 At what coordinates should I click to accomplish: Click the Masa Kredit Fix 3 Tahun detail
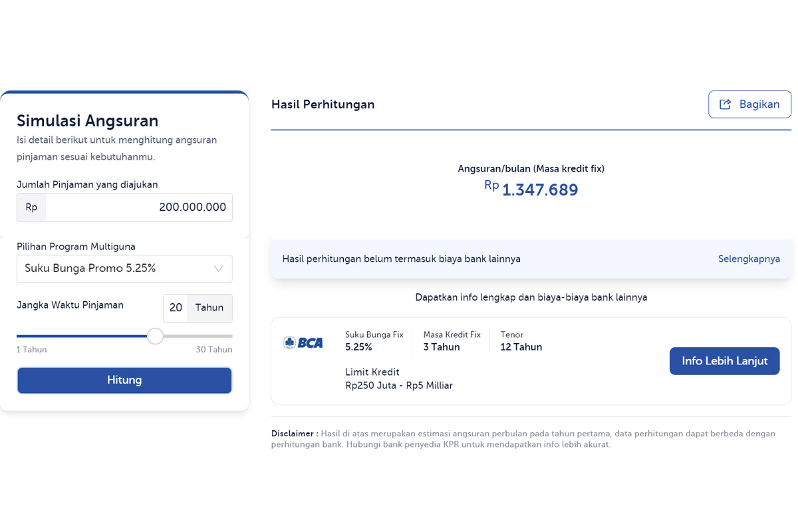point(452,341)
